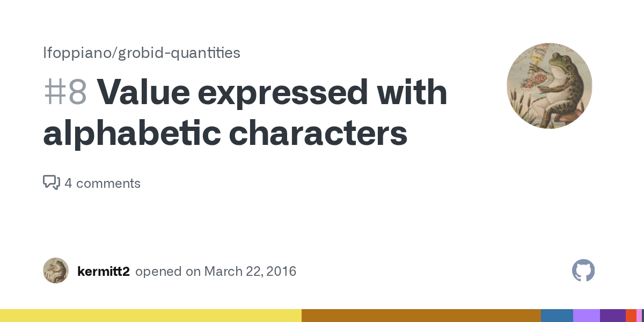Select the '4 comments' text
644x322 pixels.
point(103,184)
